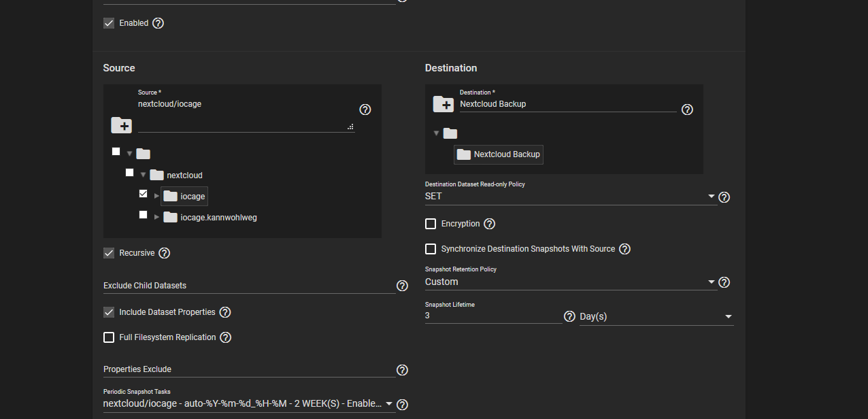Click the nextcloud folder icon in source tree
This screenshot has width=868, height=419.
[156, 175]
